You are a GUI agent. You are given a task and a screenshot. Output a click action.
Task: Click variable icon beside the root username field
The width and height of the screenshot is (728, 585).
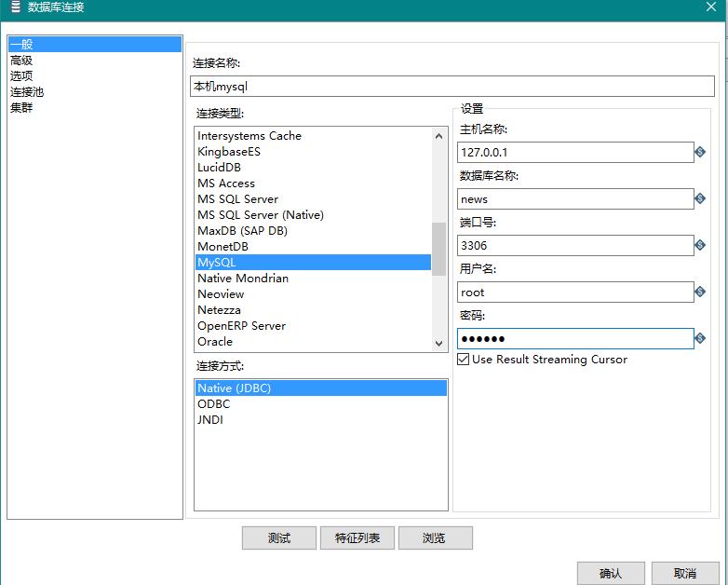pyautogui.click(x=700, y=292)
